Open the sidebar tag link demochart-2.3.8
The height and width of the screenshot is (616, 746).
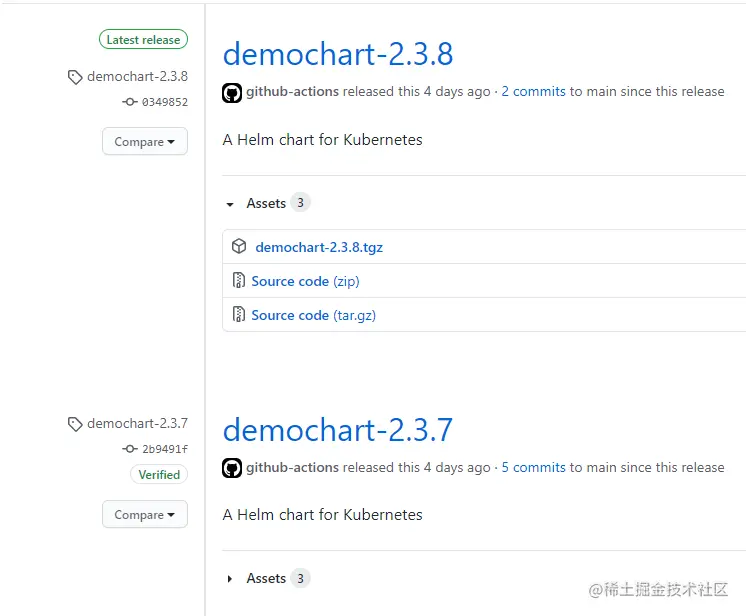pyautogui.click(x=137, y=76)
